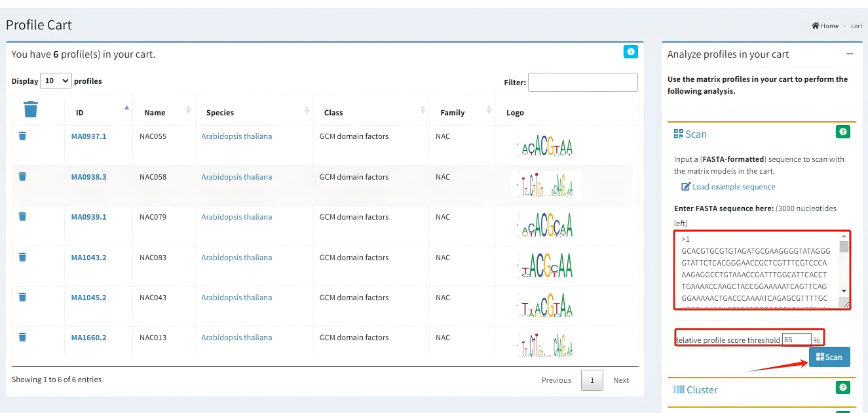Click the Home icon in breadcrumb
This screenshot has height=413, width=868.
[816, 26]
